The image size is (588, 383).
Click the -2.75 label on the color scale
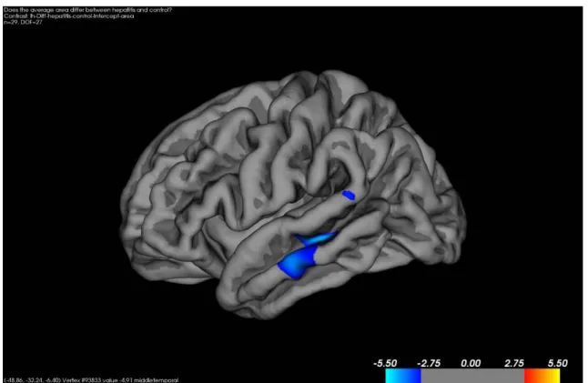coord(429,363)
